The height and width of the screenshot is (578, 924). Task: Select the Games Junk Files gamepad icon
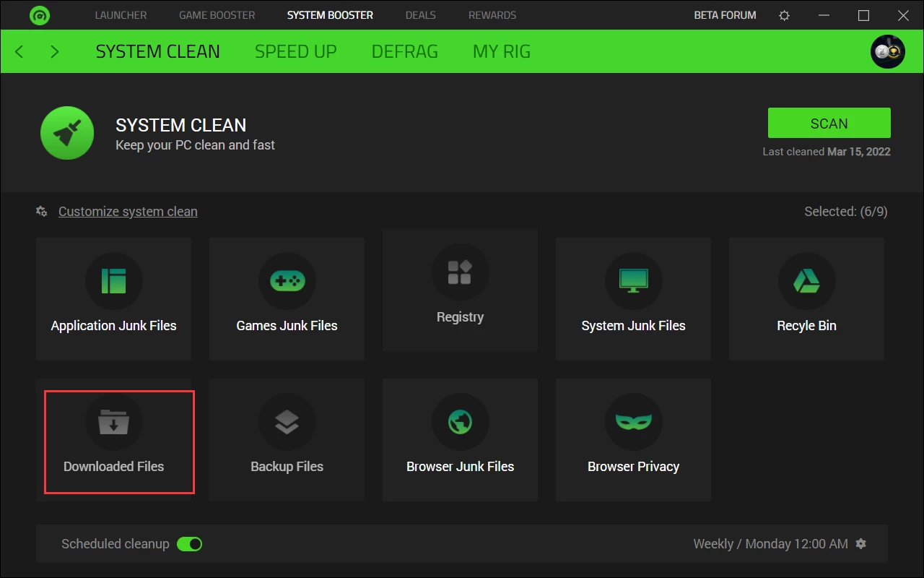287,280
